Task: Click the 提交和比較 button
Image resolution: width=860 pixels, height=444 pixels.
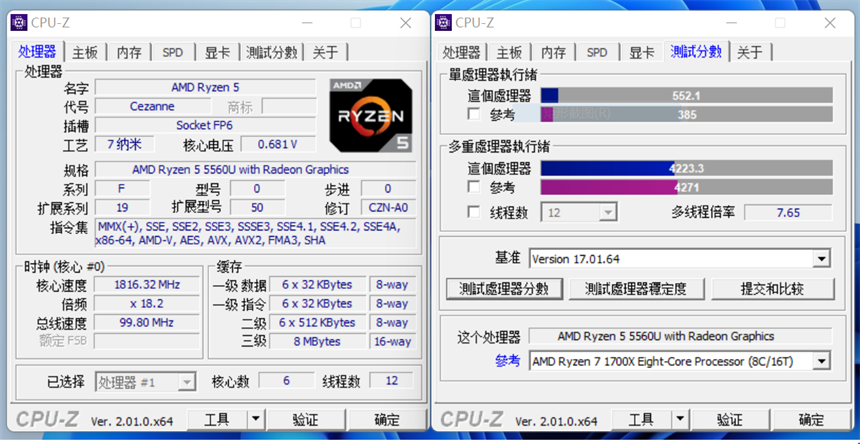Action: pos(772,289)
